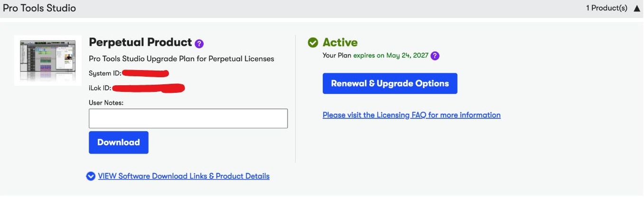Click the green Active checkmark icon
Image resolution: width=644 pixels, height=197 pixels.
(313, 43)
